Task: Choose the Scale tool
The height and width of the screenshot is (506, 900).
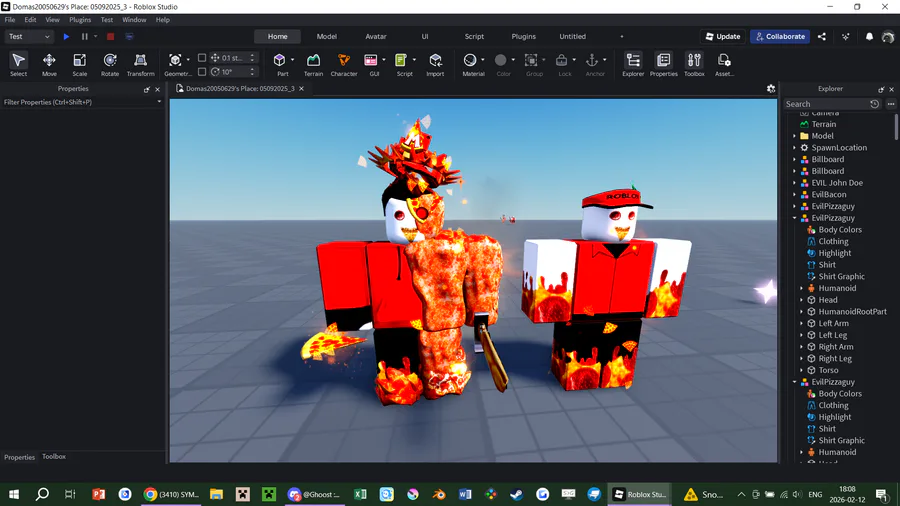Action: (80, 64)
